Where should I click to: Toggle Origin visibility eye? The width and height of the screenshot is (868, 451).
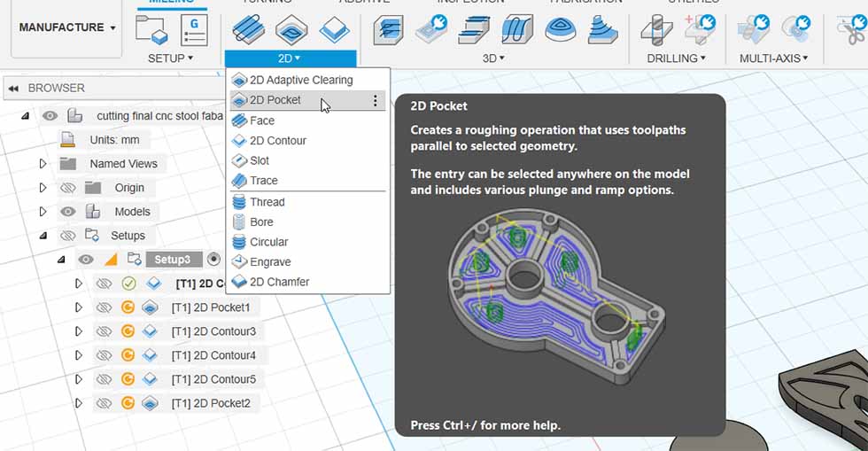(67, 188)
